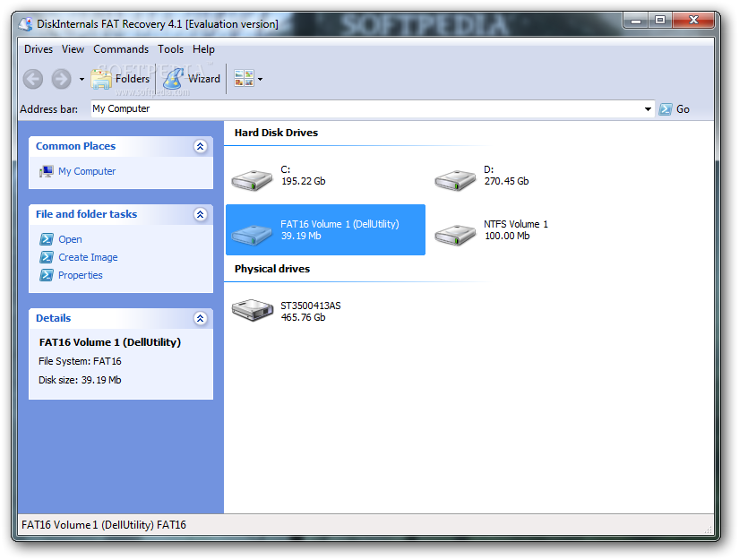The width and height of the screenshot is (739, 560).
Task: Select the ST3500413AS physical drive icon
Action: [x=252, y=310]
